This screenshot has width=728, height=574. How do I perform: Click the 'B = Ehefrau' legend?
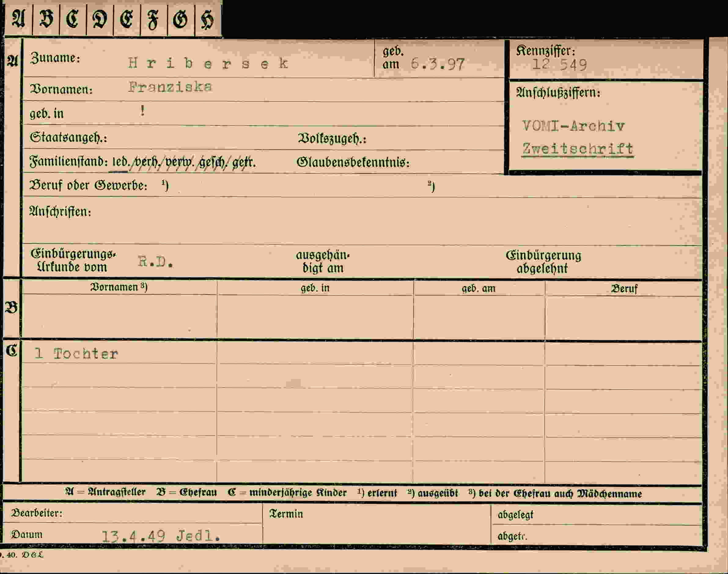[x=187, y=492]
